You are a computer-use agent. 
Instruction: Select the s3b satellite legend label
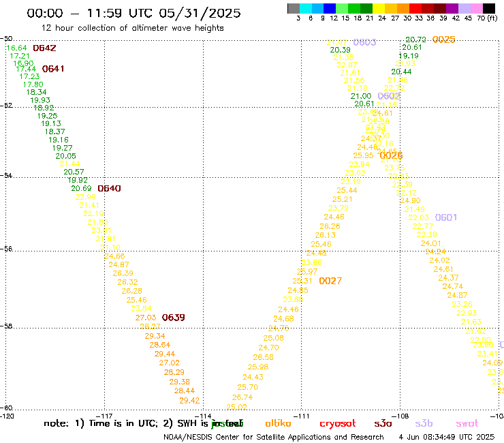pos(424,423)
